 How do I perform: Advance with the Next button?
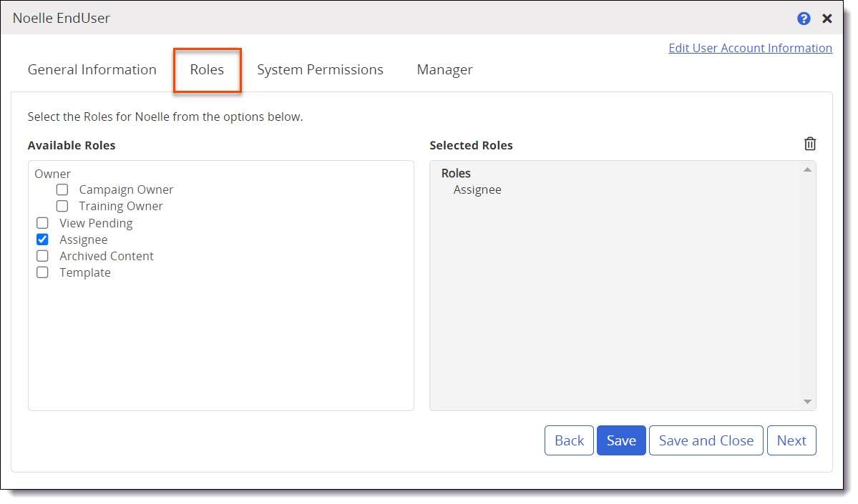tap(791, 440)
